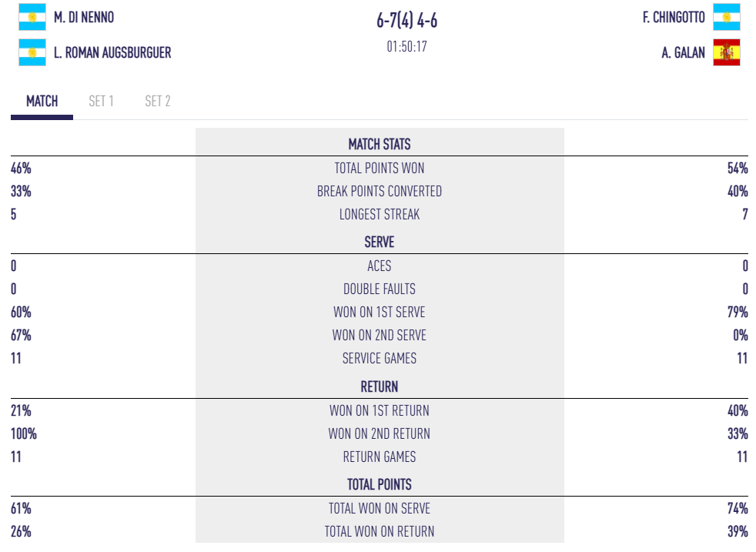This screenshot has width=756, height=552.
Task: Click the RETURN section header
Action: tap(380, 386)
